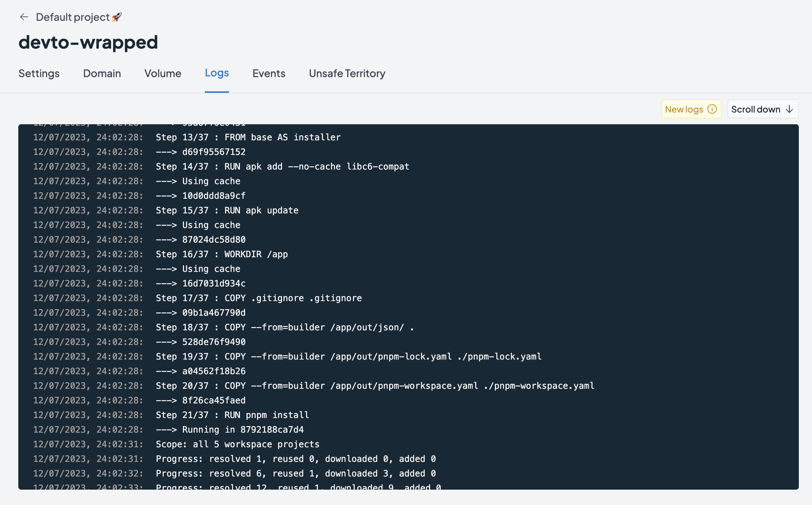Viewport: 812px width, 505px height.
Task: Select the Domain tab
Action: tap(102, 73)
